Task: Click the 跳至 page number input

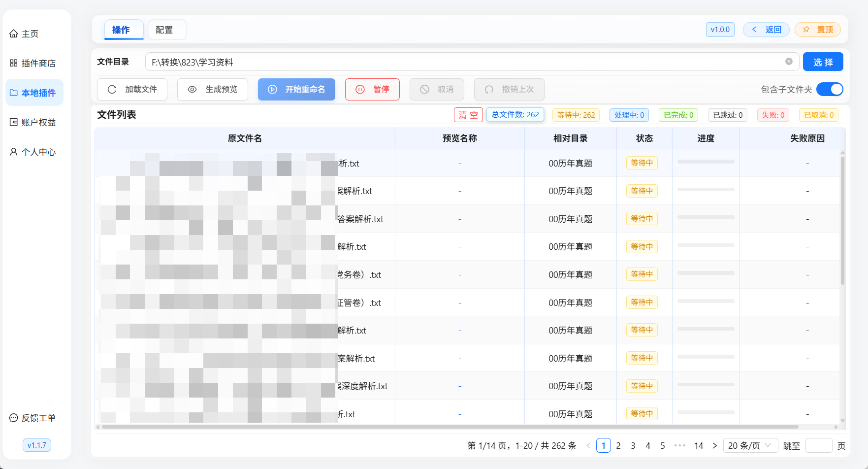Action: tap(819, 445)
